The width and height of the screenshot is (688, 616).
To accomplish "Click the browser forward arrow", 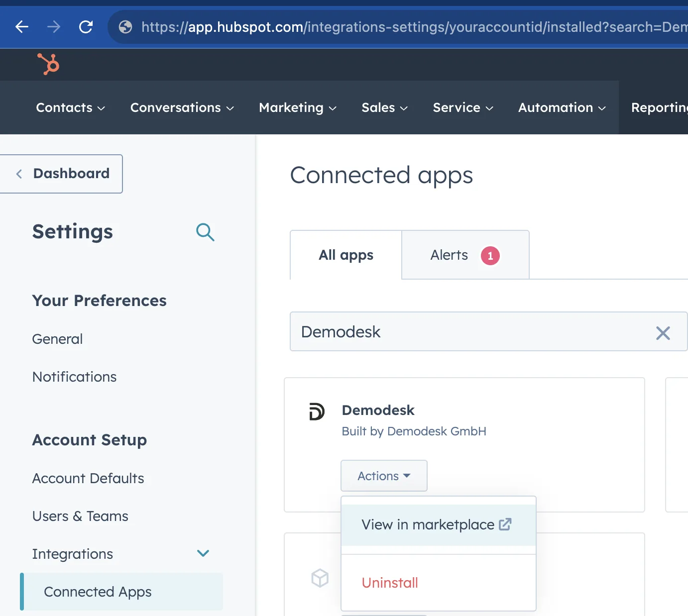I will click(54, 27).
